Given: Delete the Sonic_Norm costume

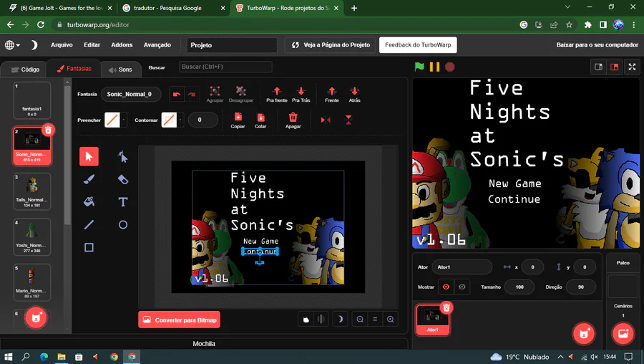Looking at the screenshot, I should (48, 130).
